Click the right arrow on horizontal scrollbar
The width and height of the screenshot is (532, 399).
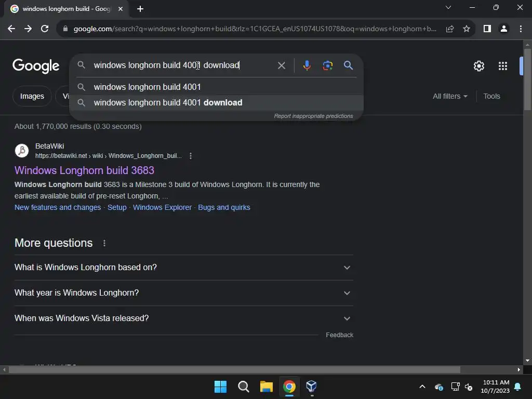pos(519,369)
